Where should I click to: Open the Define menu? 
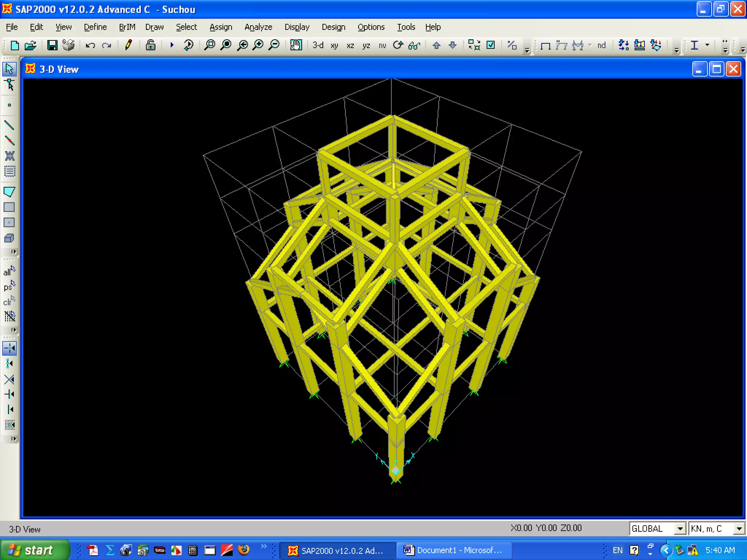(95, 27)
